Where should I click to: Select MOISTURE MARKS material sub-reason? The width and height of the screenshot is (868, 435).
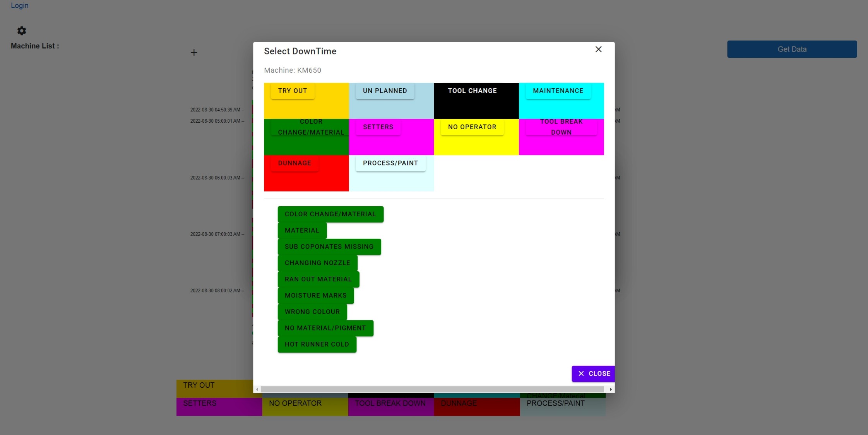(x=316, y=295)
